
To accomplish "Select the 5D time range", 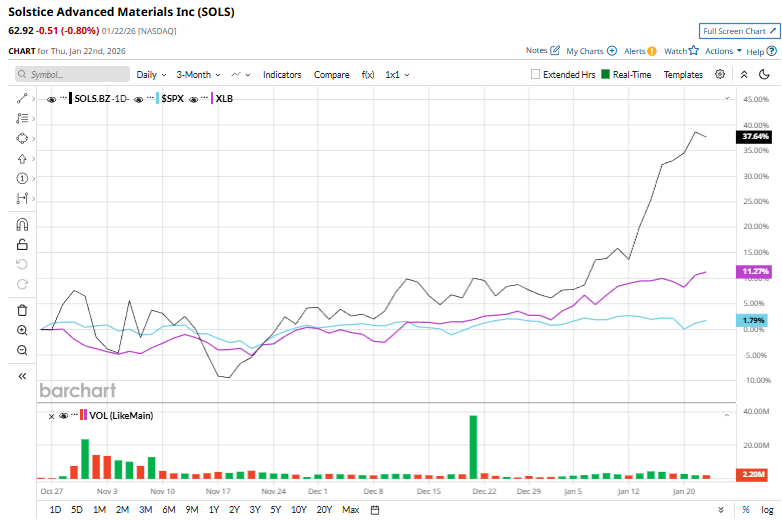I will point(77,510).
